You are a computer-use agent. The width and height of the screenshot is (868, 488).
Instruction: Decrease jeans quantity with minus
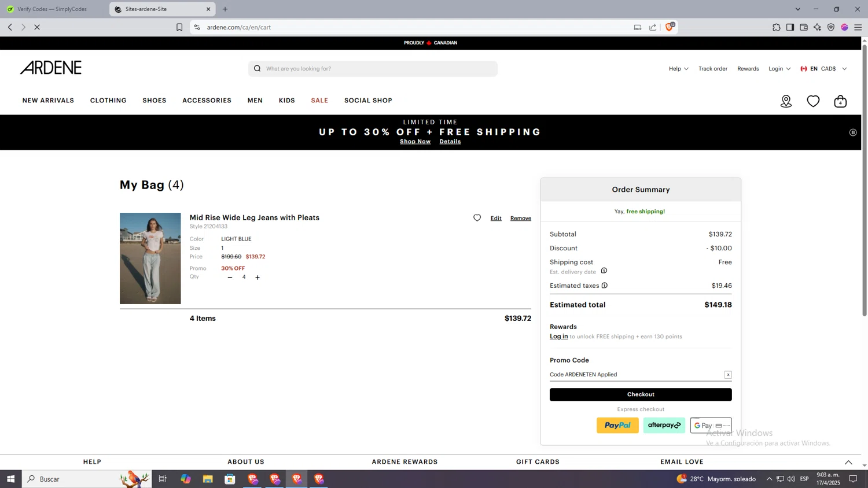tap(230, 278)
